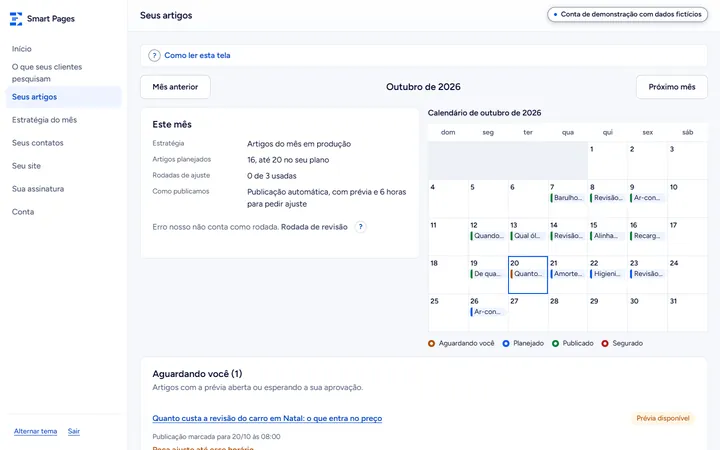Click the Sair link

tap(73, 431)
